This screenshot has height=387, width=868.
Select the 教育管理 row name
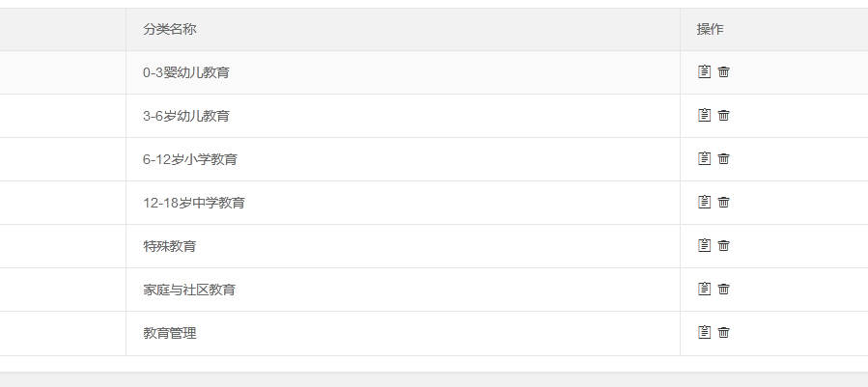click(169, 333)
